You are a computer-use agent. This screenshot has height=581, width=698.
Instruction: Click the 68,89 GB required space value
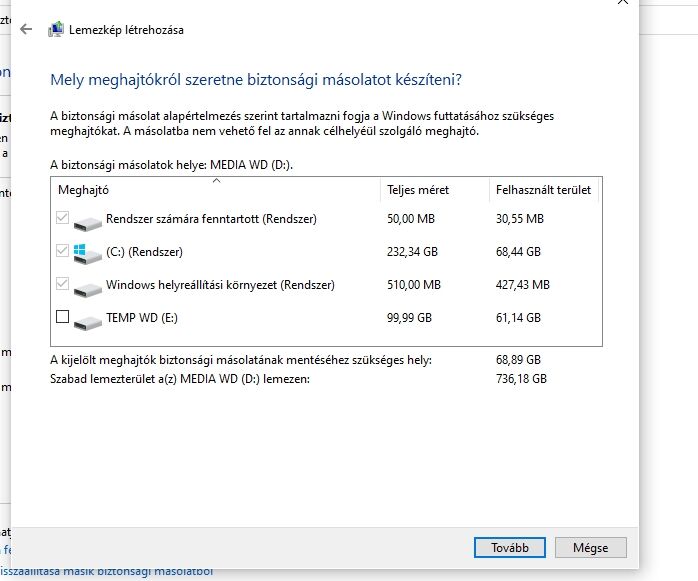pos(518,360)
